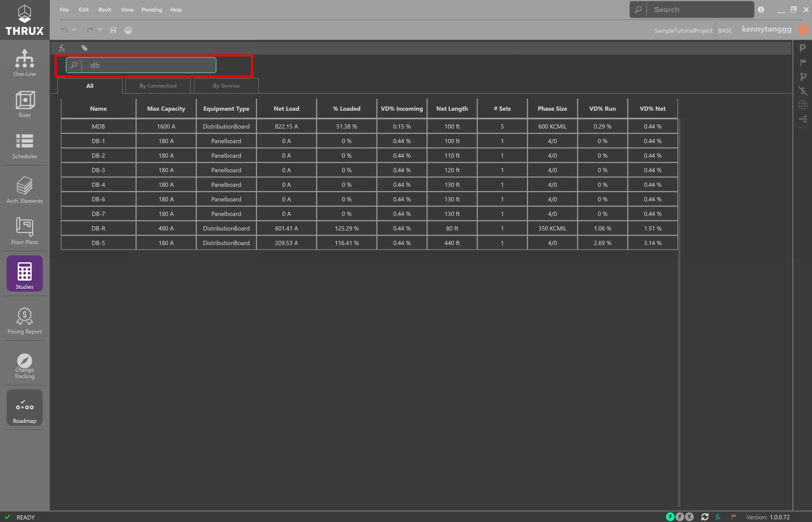Click the 350 KCMIL phase size cell
Viewport: 812px width, 522px height.
point(552,228)
